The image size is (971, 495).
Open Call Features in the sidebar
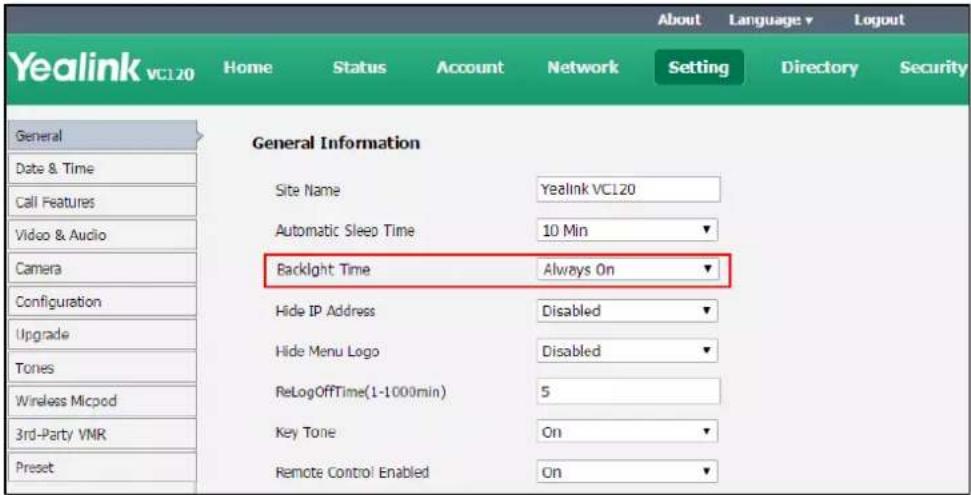point(102,202)
